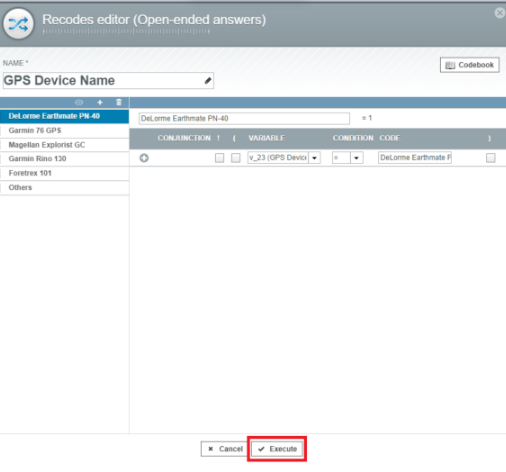This screenshot has width=506, height=472.
Task: Click the Execute button
Action: 277,449
